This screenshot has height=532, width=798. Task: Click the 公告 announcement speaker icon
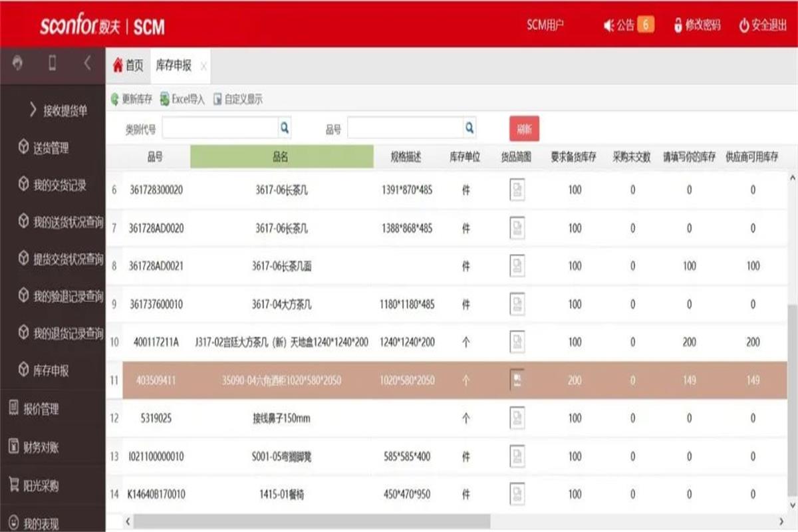pyautogui.click(x=608, y=26)
